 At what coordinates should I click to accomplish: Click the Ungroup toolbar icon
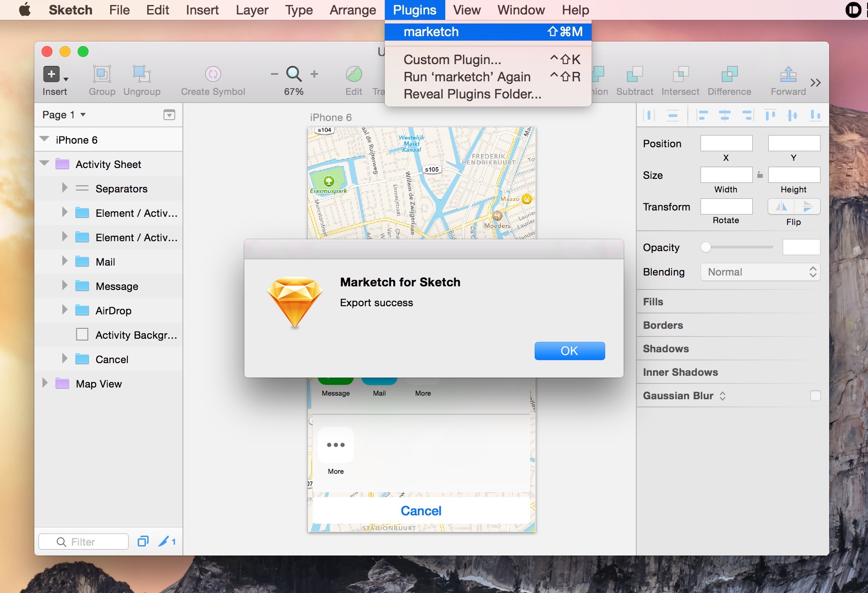141,74
